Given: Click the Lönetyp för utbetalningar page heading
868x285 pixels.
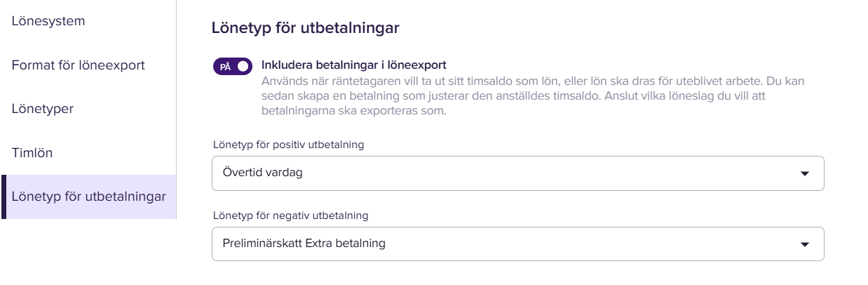Looking at the screenshot, I should 305,29.
